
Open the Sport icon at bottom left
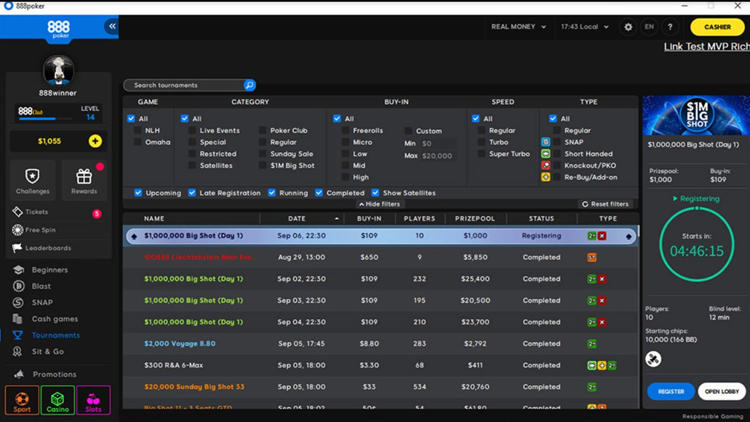coord(22,400)
